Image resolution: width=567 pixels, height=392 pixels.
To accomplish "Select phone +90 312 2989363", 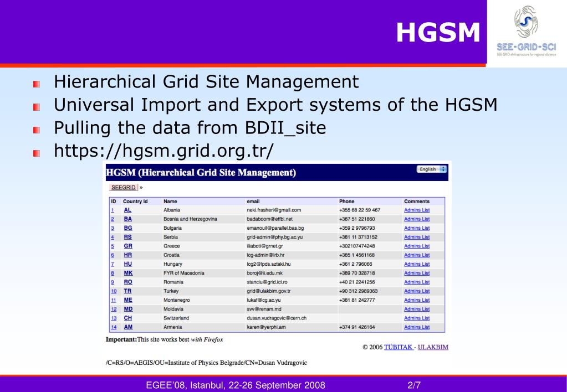I will pos(359,292).
